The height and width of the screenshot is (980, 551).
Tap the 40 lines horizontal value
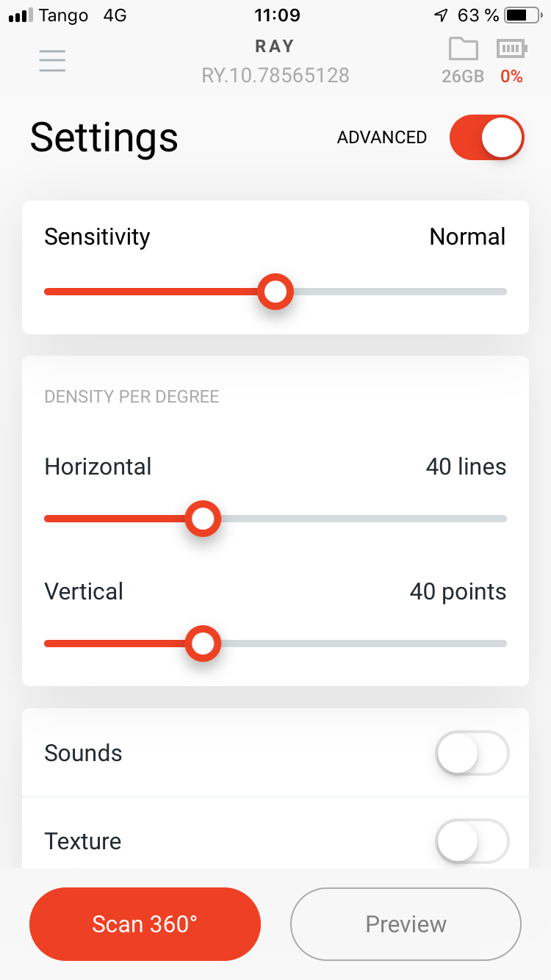466,466
